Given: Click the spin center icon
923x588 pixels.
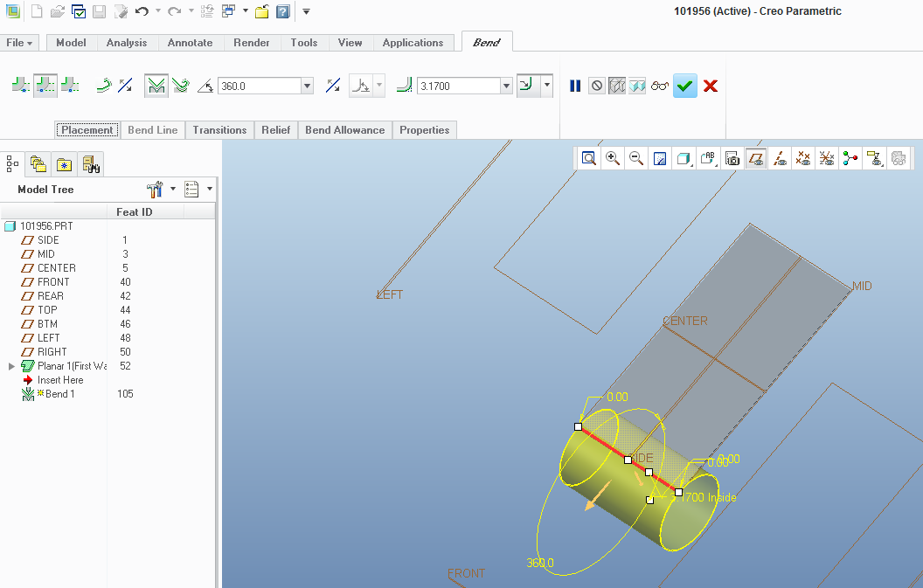Looking at the screenshot, I should tap(850, 158).
